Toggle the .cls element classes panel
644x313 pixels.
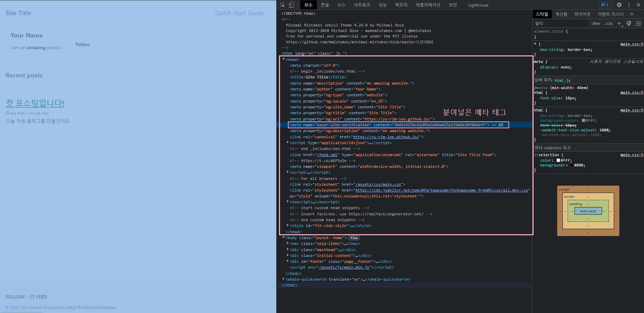coord(608,23)
